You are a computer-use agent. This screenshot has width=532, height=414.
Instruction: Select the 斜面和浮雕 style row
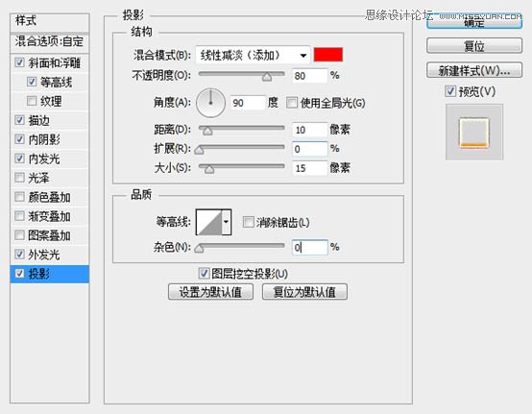[x=50, y=62]
